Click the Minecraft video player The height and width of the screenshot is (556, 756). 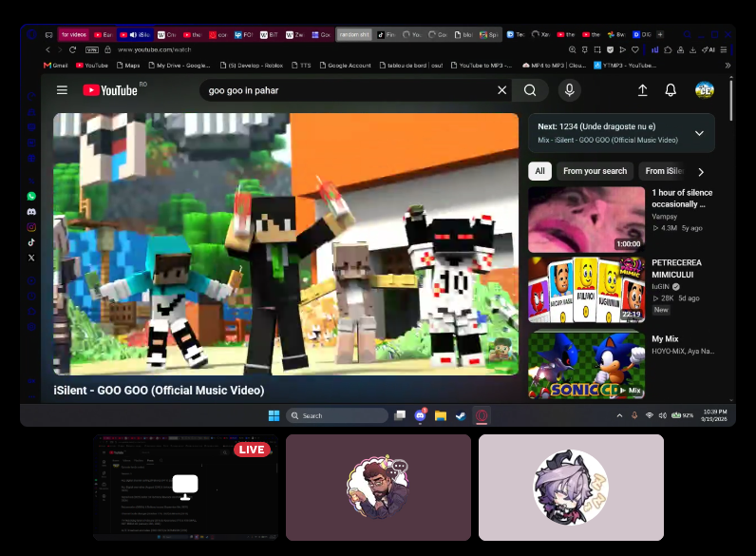point(286,243)
